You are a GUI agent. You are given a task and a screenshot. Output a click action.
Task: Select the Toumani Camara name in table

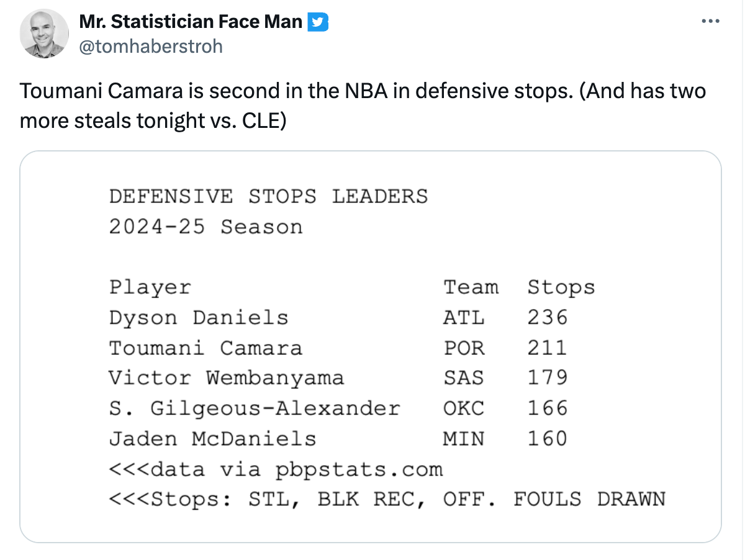[205, 348]
